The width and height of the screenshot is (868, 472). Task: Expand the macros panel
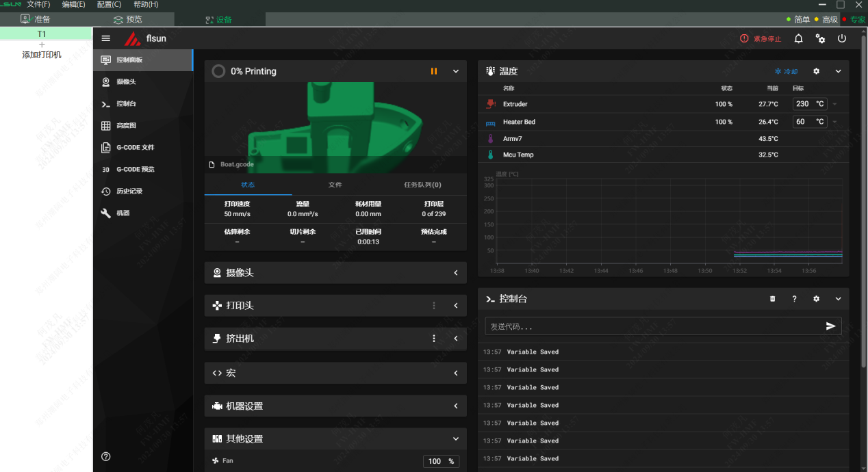click(x=456, y=373)
